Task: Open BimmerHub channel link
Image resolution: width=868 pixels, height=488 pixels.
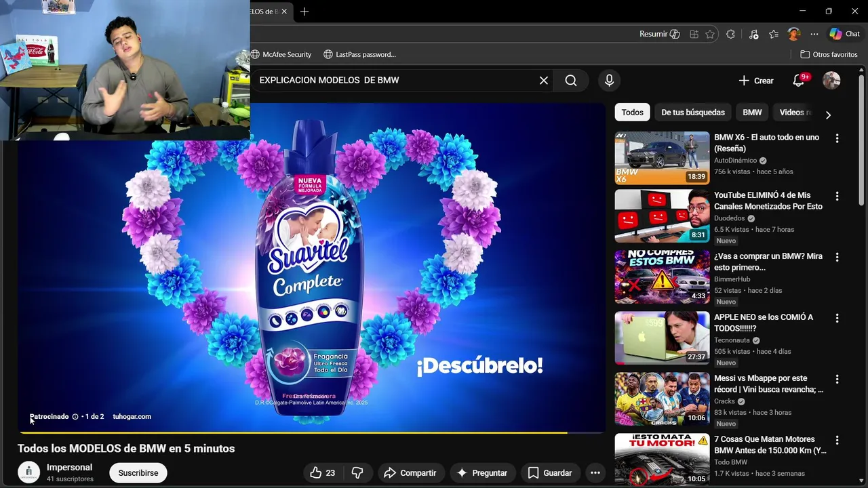Action: (x=732, y=279)
